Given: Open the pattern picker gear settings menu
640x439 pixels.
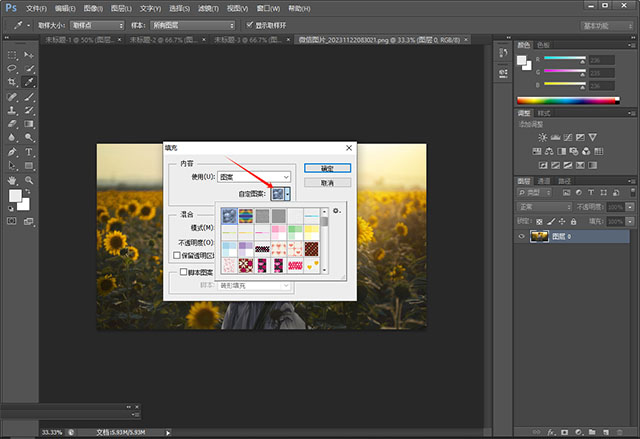Looking at the screenshot, I should click(337, 210).
